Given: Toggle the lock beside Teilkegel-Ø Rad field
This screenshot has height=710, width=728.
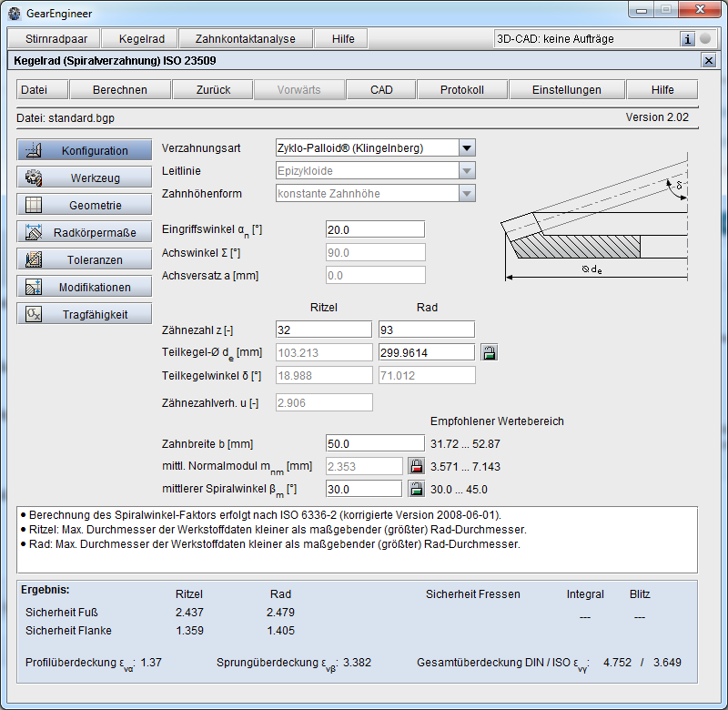Looking at the screenshot, I should point(489,352).
